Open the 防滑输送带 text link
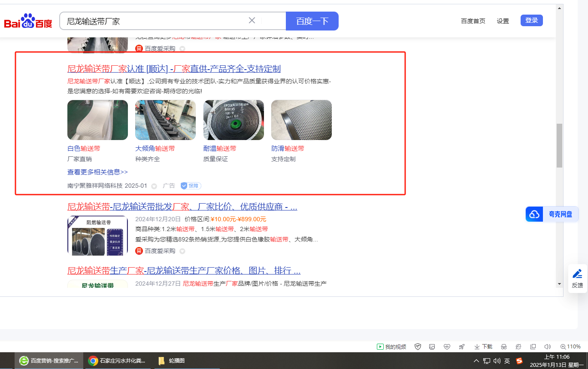Screen dimensions: 588x369 (x=288, y=149)
